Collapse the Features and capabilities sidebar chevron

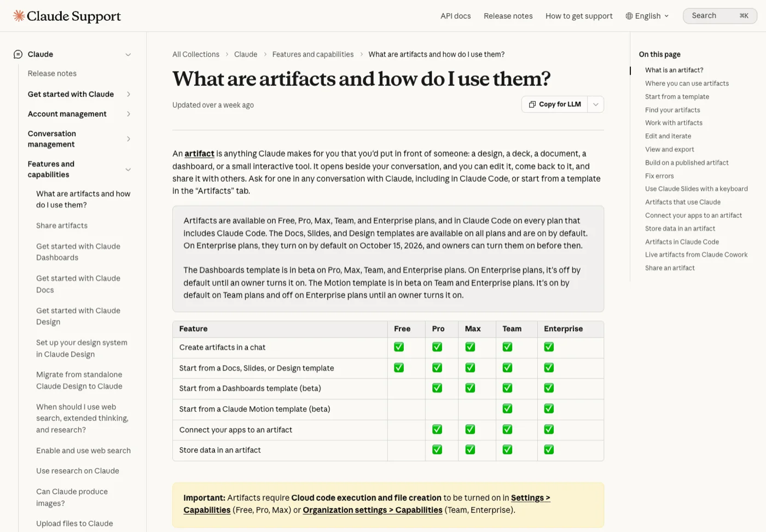pyautogui.click(x=128, y=170)
